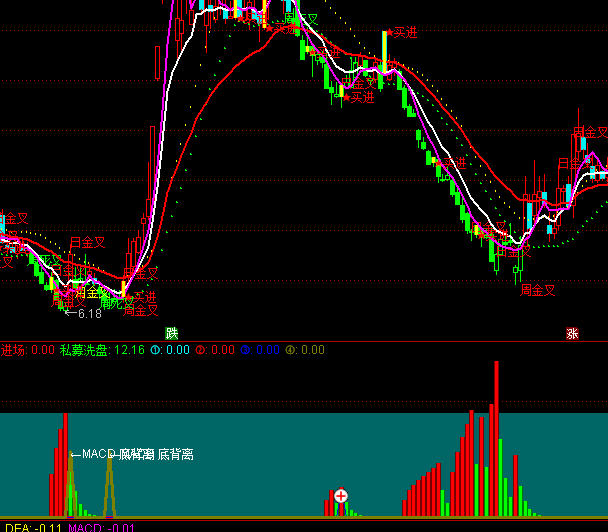
Task: Click the circled 3 indicator icon
Action: (246, 350)
